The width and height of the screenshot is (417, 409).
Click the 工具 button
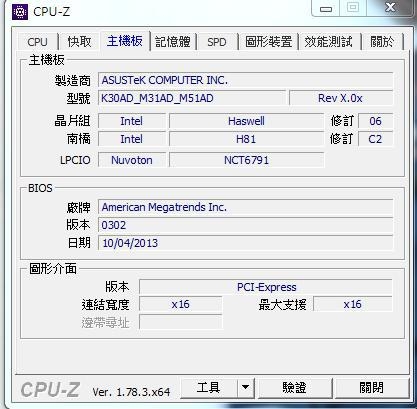pos(209,388)
